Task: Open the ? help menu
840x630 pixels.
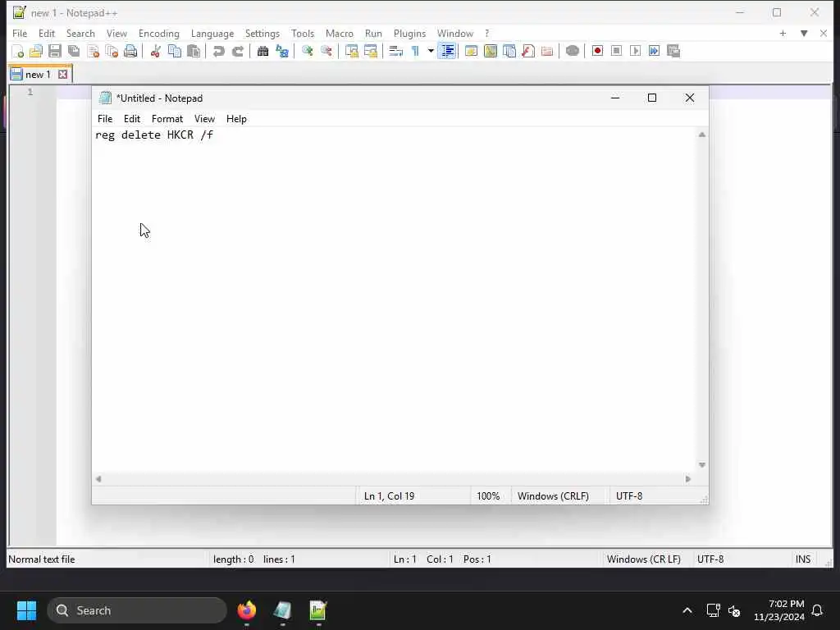Action: coord(487,33)
